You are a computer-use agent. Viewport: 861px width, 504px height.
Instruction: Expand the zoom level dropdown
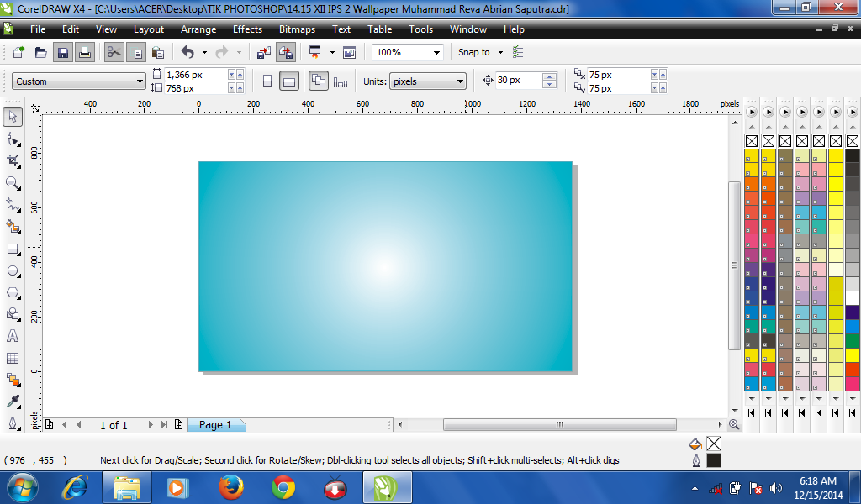[437, 51]
